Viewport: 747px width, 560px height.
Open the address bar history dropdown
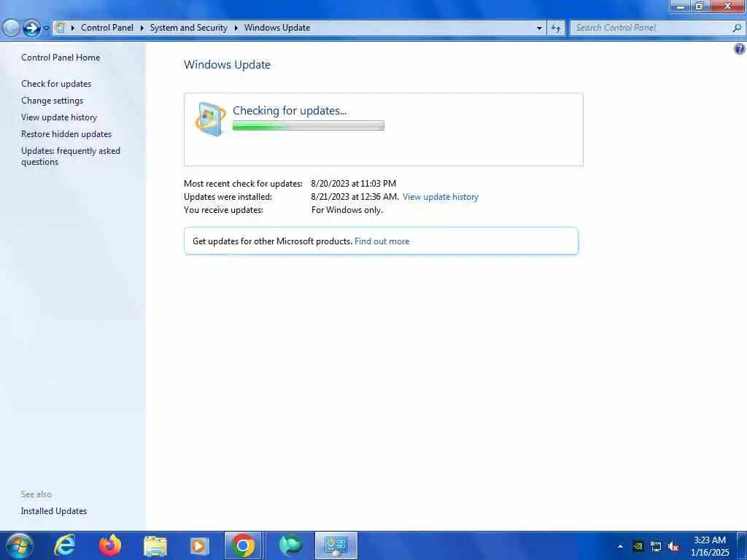(539, 28)
